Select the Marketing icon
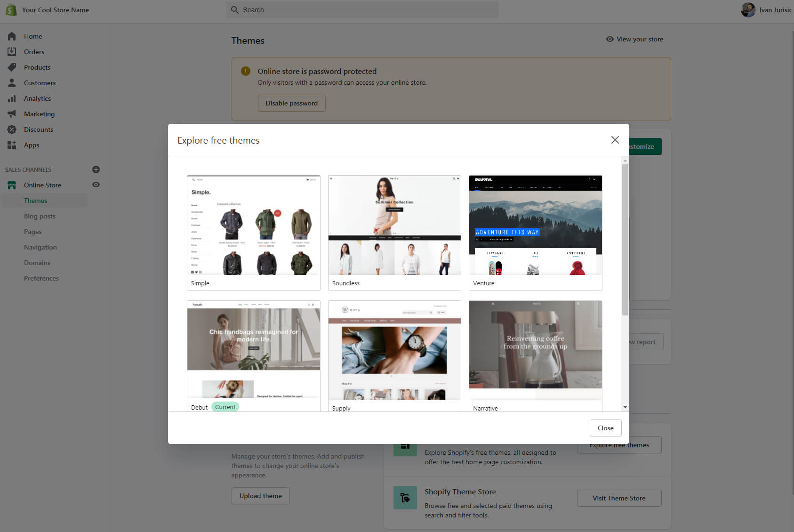Screen dimensions: 794x532 (x=12, y=113)
